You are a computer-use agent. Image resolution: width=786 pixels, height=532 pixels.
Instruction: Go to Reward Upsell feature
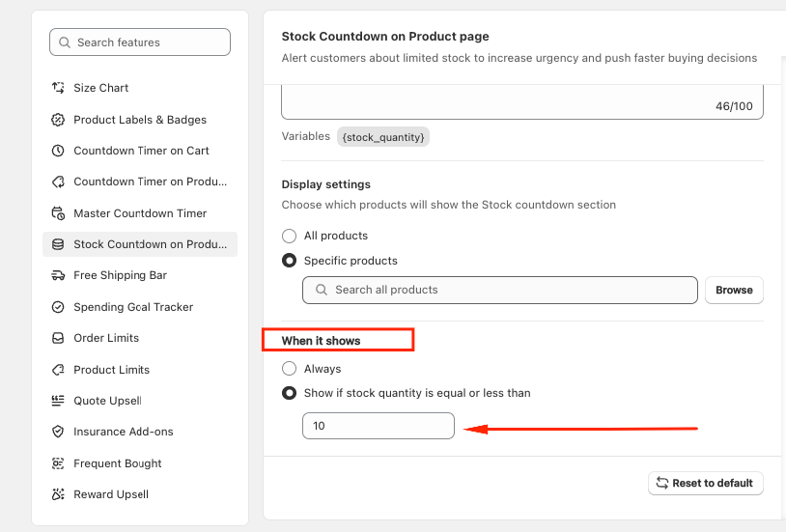(140, 494)
